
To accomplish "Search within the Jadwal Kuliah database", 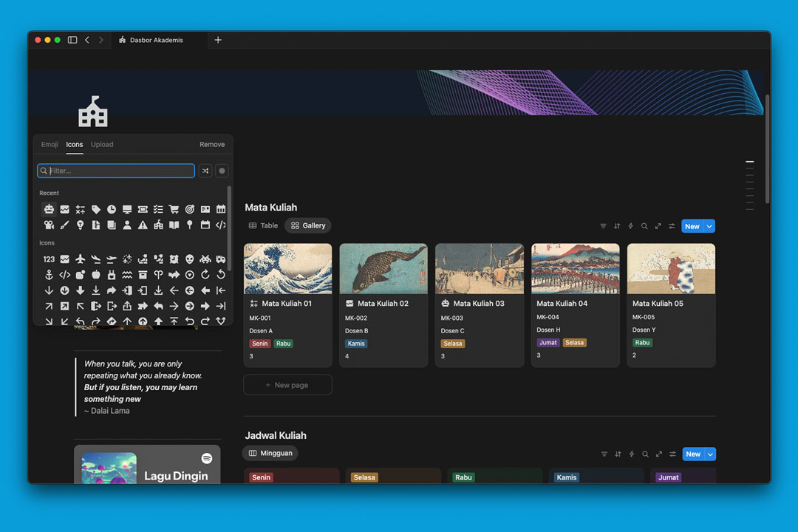I will tap(645, 454).
